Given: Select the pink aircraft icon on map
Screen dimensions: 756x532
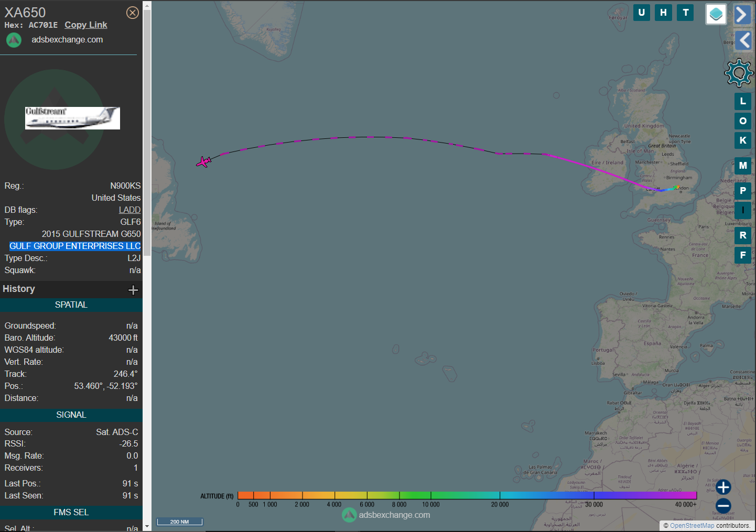Looking at the screenshot, I should click(x=204, y=161).
